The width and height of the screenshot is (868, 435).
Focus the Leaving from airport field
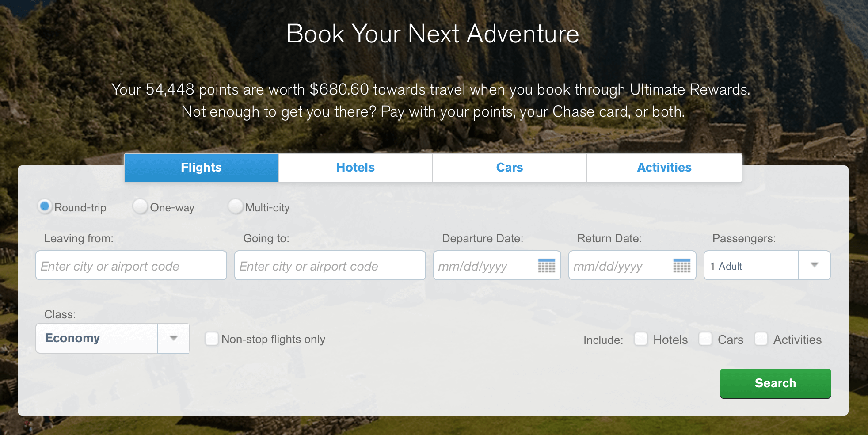tap(131, 265)
